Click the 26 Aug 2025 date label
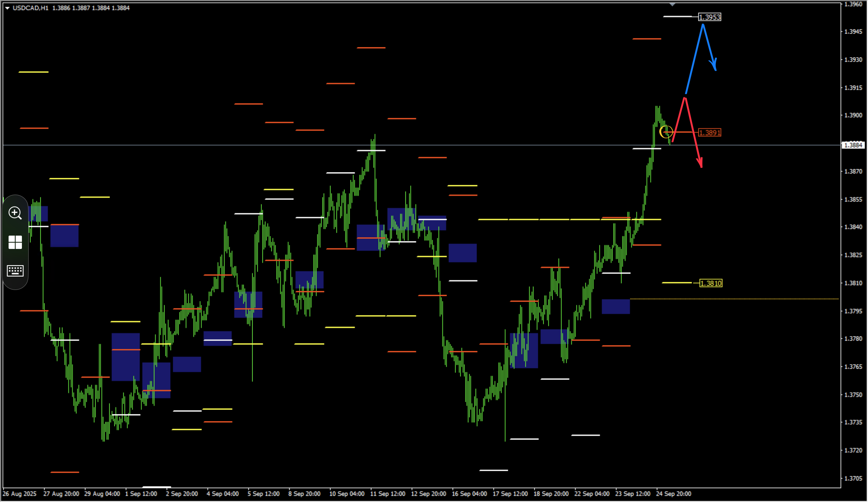 (20, 494)
